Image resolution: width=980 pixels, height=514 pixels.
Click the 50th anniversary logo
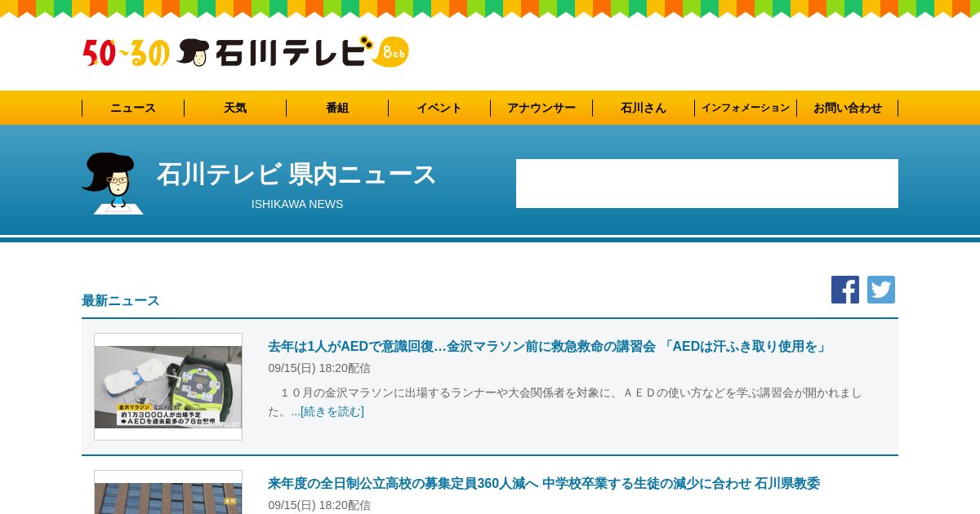[x=126, y=53]
